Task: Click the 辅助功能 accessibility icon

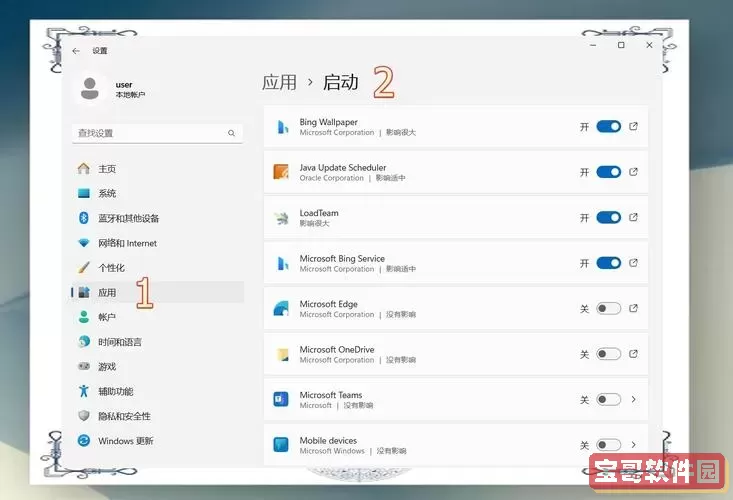Action: 84,391
